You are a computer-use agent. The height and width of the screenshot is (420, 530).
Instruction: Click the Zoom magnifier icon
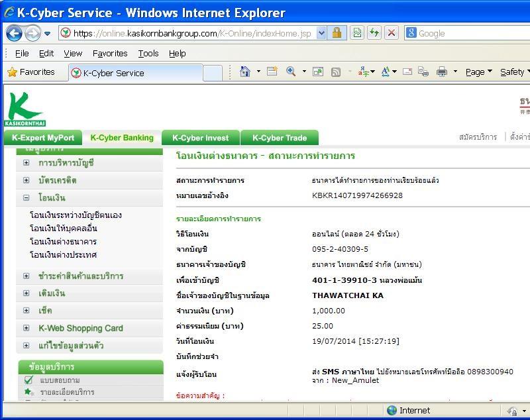pos(291,72)
